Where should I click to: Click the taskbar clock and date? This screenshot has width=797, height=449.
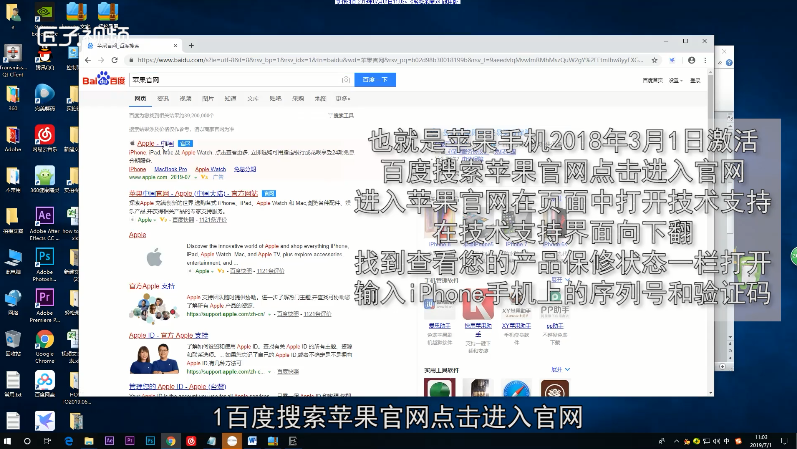(760, 439)
